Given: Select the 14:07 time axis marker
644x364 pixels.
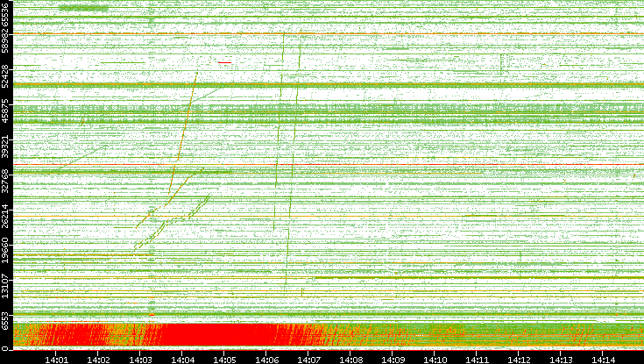Looking at the screenshot, I should [308, 358].
